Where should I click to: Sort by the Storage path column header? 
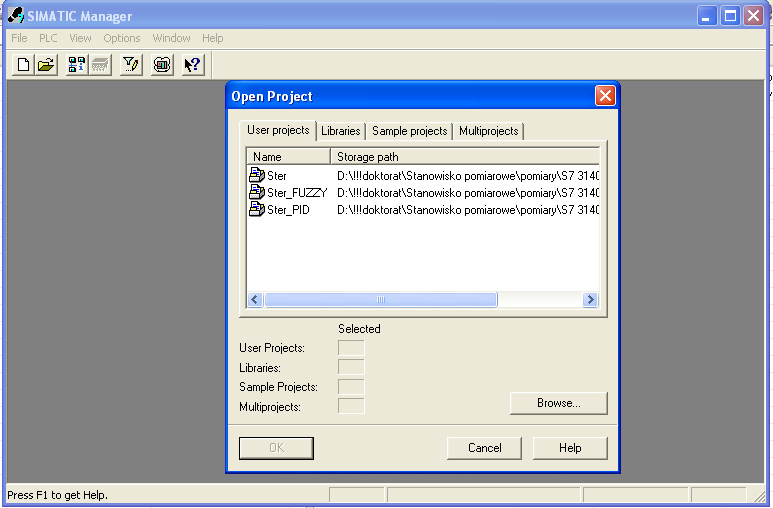[x=465, y=156]
